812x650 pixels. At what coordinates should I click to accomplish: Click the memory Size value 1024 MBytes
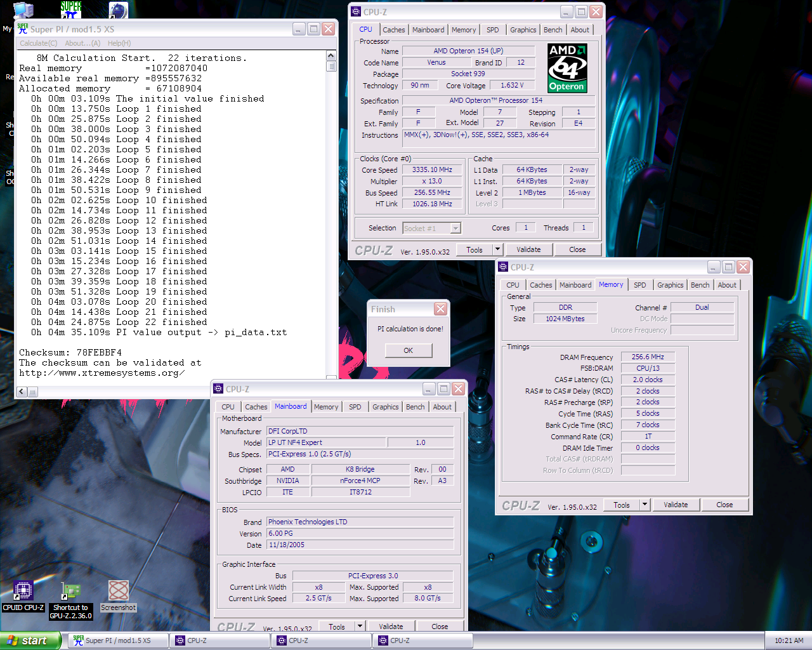click(565, 319)
